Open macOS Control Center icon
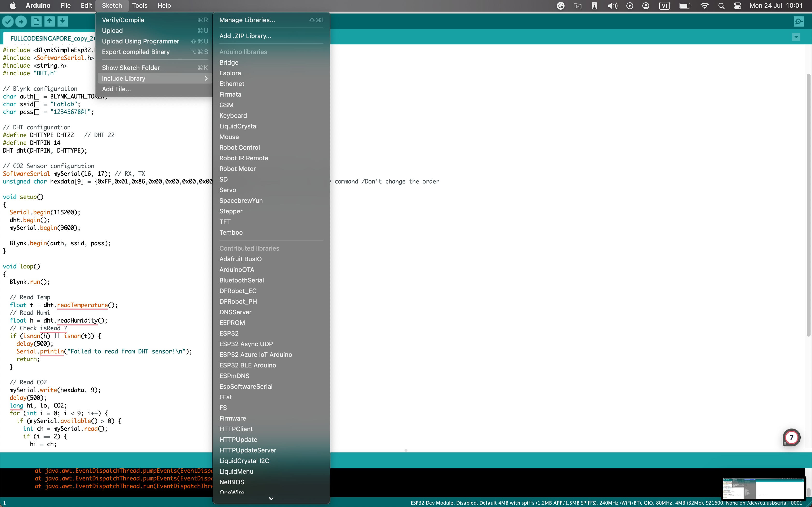The image size is (812, 507). pyautogui.click(x=738, y=6)
